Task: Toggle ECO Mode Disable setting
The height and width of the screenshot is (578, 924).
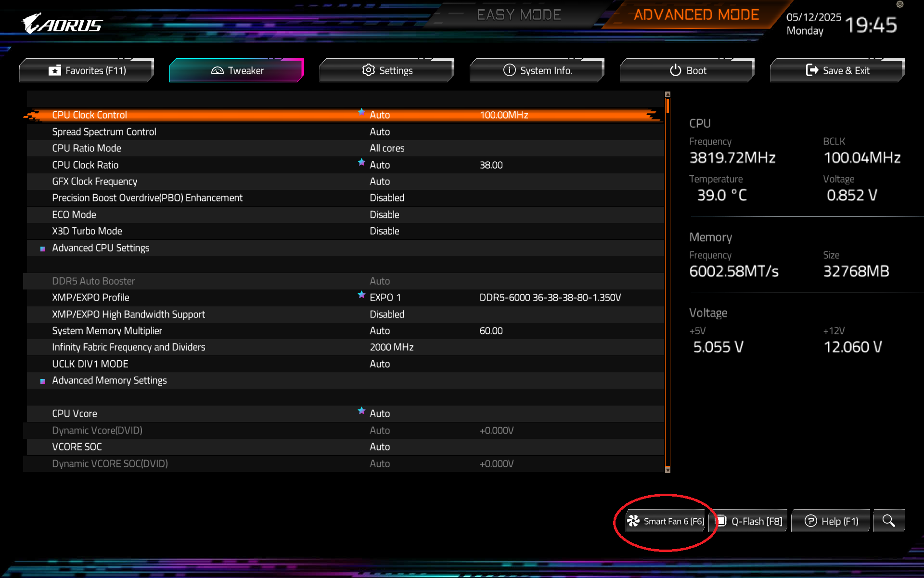Action: (x=384, y=215)
